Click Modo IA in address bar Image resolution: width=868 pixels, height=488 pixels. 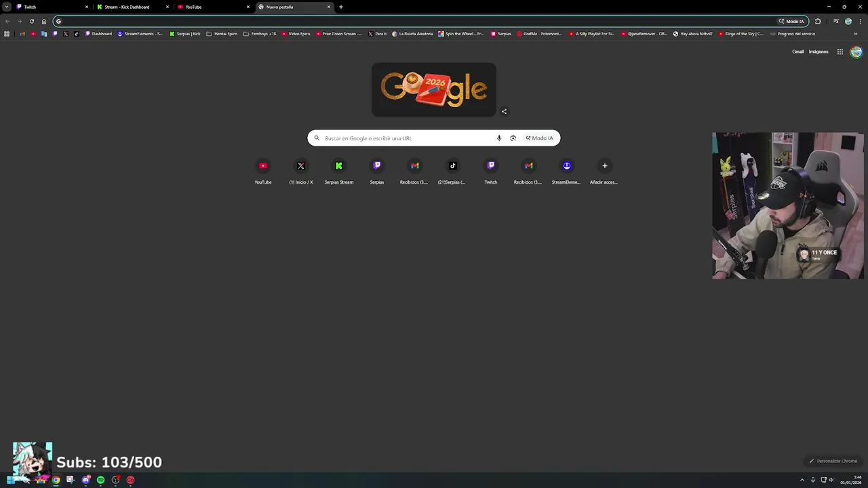[791, 21]
